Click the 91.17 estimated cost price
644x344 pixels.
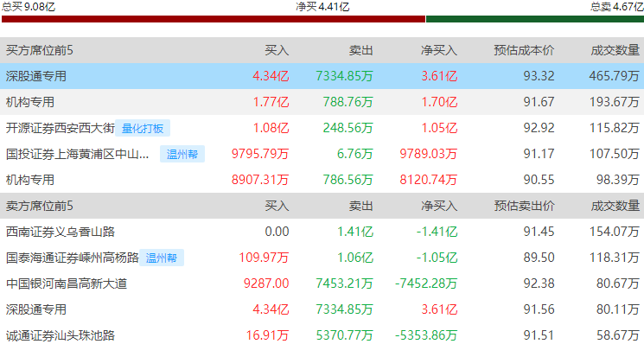(x=539, y=154)
